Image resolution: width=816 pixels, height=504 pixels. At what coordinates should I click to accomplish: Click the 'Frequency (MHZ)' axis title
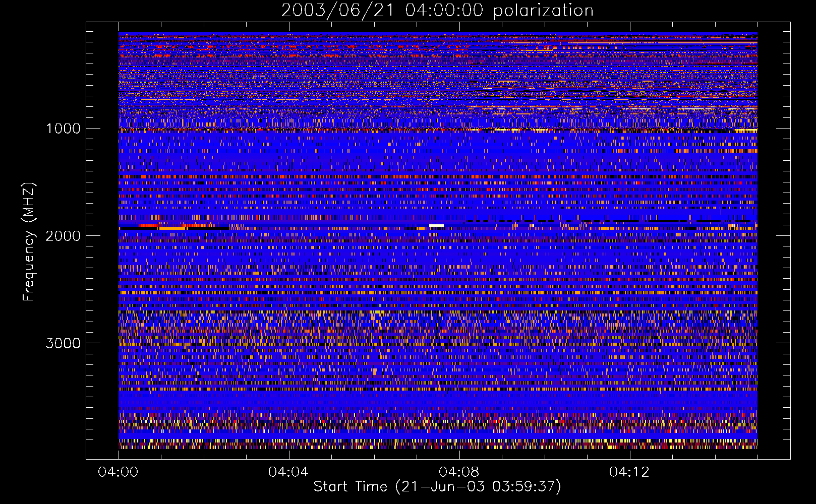point(29,242)
